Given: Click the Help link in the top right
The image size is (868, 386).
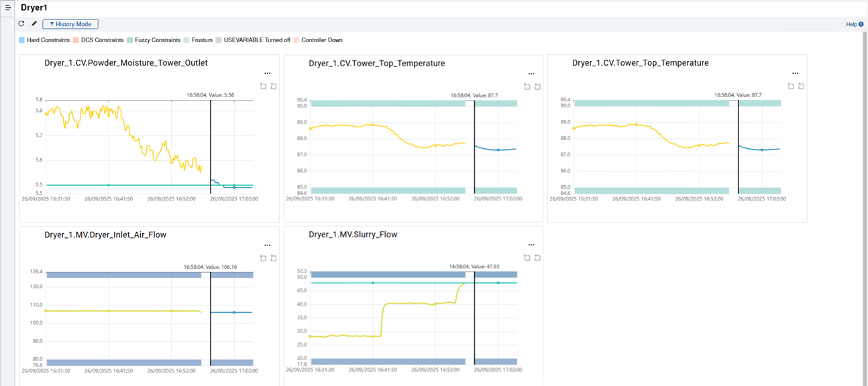Looking at the screenshot, I should (851, 23).
